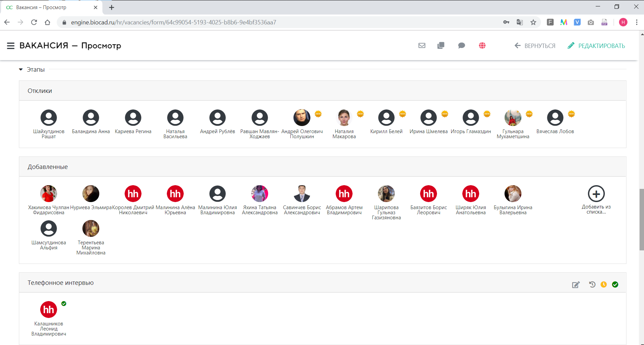Select the Вакансия – Просмотр browser tab
Screen dimensions: 644x345
(51, 7)
